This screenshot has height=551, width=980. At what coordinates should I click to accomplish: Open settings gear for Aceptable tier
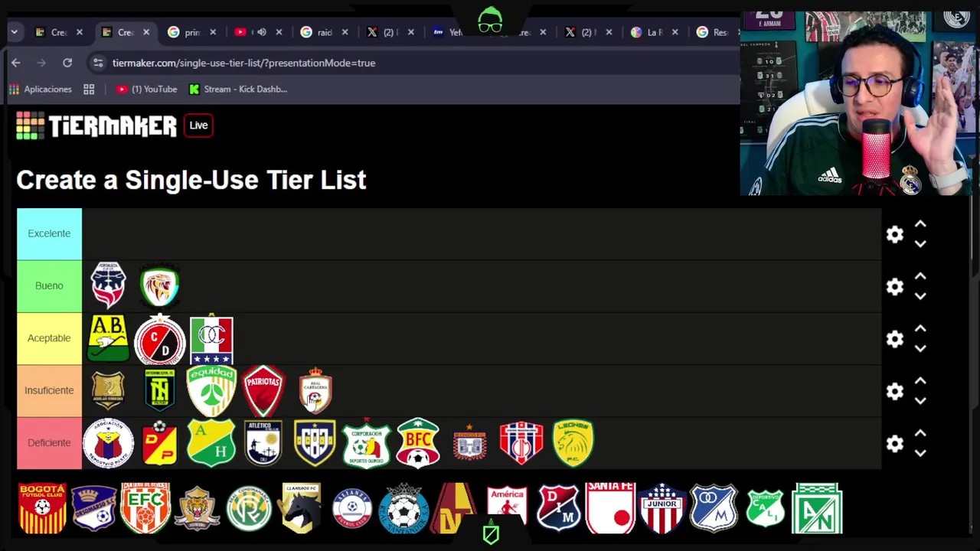pos(895,339)
